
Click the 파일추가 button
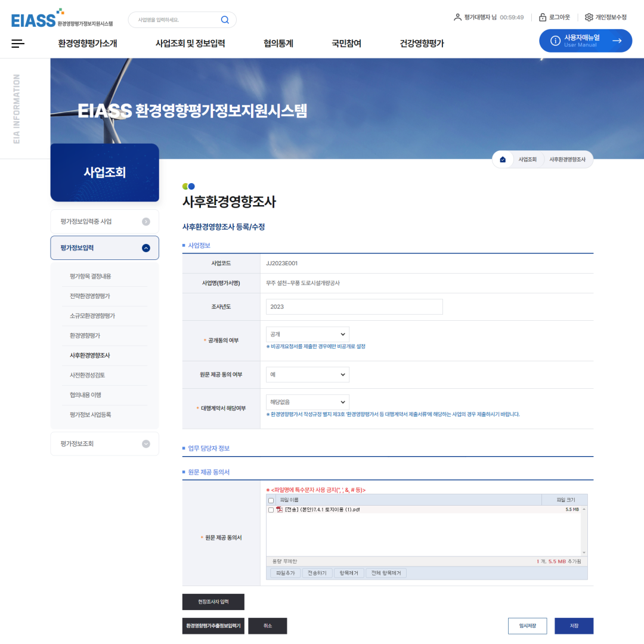(x=285, y=573)
